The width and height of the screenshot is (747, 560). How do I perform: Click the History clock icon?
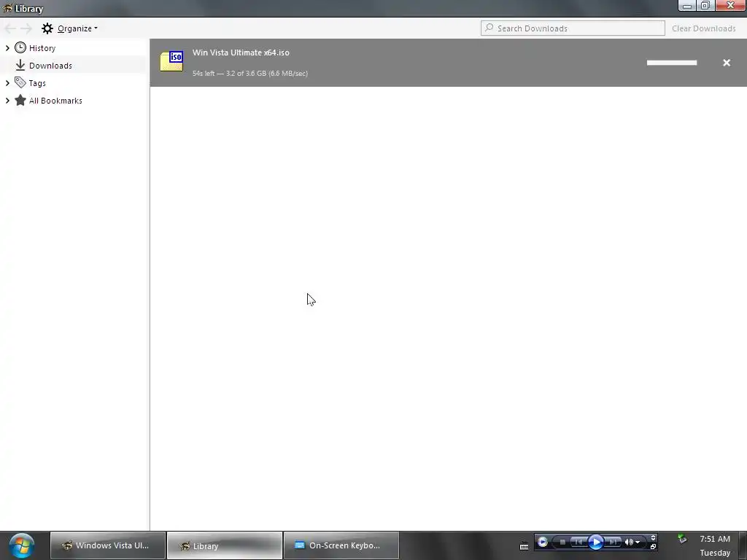[20, 47]
